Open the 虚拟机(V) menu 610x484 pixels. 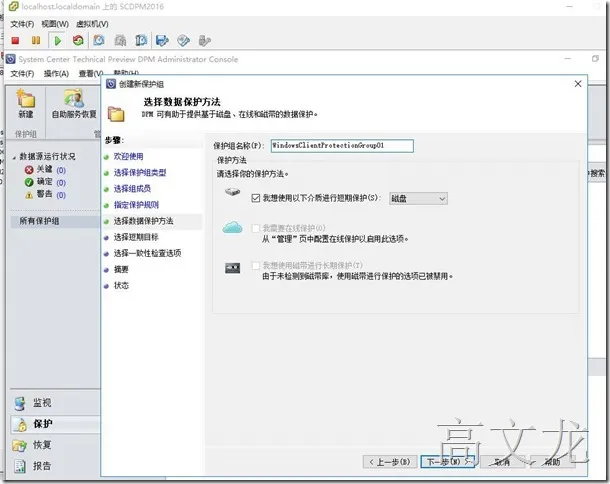(92, 24)
